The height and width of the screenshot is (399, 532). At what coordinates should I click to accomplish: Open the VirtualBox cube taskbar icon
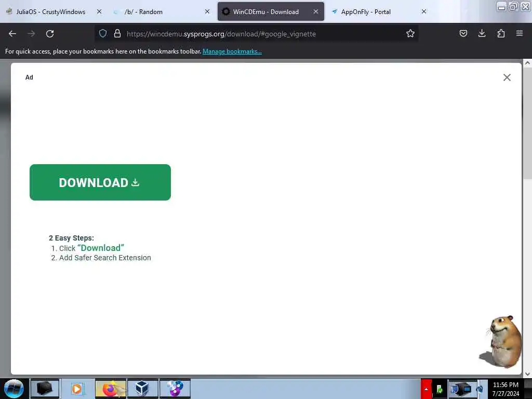click(x=142, y=389)
